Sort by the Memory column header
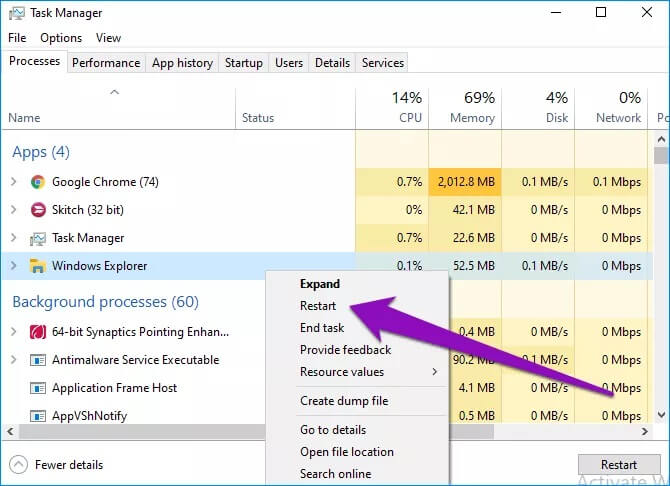This screenshot has width=670, height=486. click(x=465, y=107)
